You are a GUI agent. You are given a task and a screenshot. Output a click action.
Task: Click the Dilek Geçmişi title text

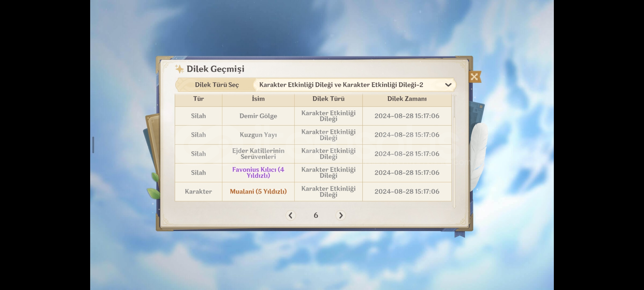[215, 69]
